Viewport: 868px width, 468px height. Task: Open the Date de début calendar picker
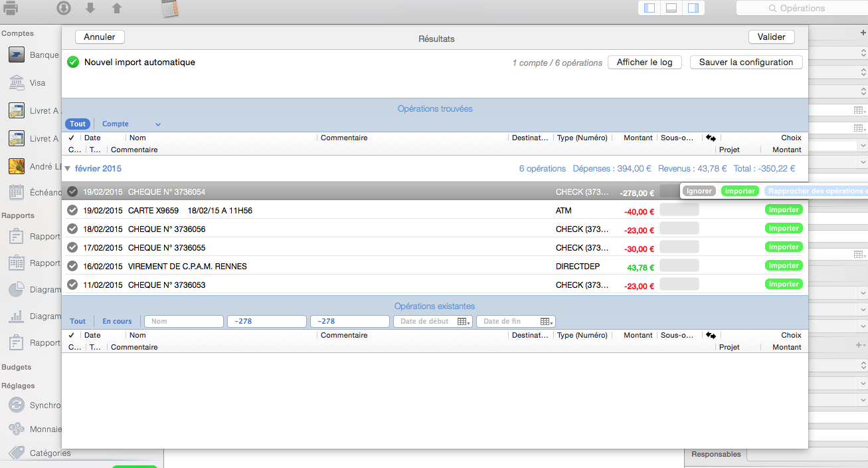[x=464, y=322]
